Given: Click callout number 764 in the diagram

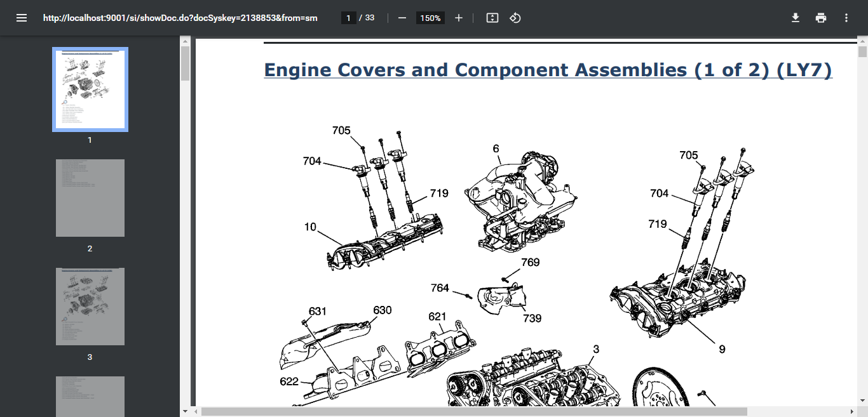Looking at the screenshot, I should [440, 288].
